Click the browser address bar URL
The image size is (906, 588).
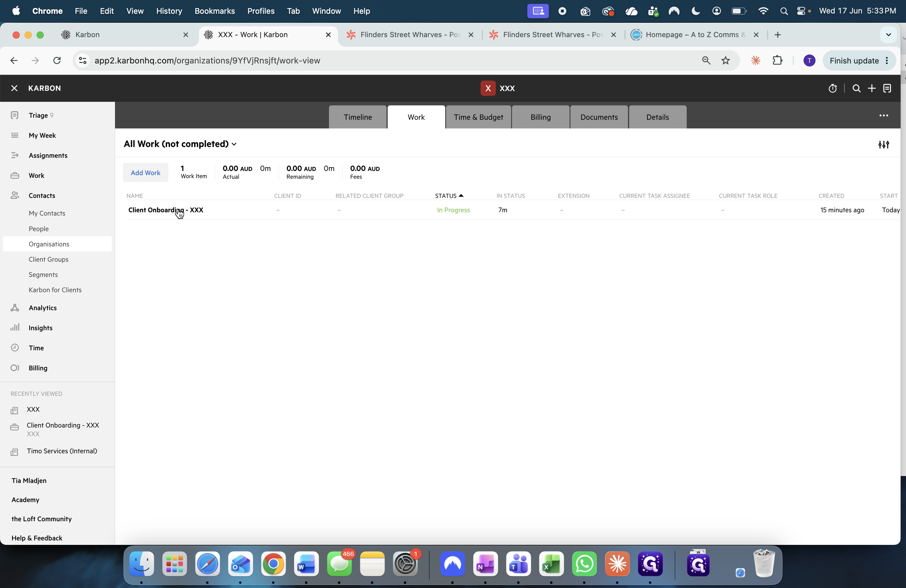pos(207,60)
